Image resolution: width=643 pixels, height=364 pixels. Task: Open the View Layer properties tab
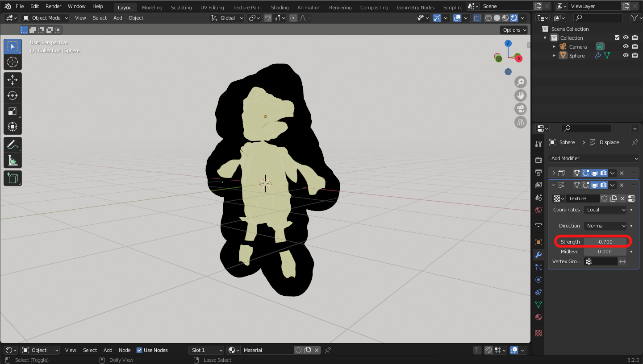click(539, 185)
